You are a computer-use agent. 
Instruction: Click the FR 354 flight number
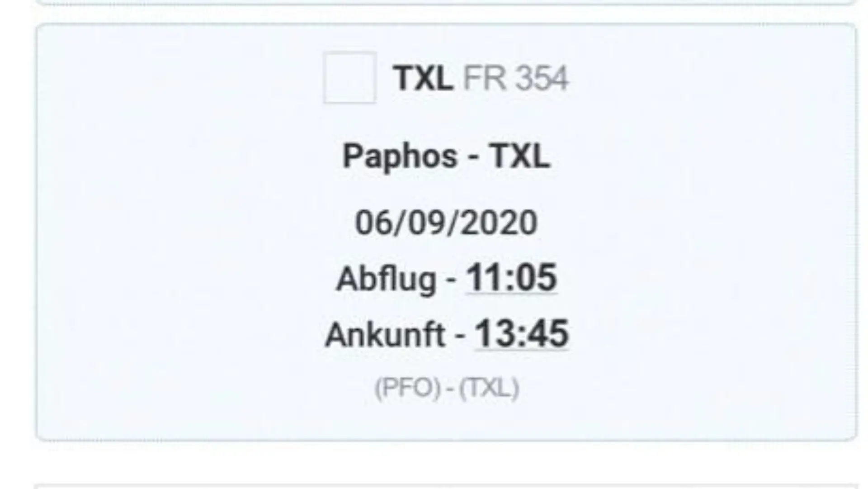tap(515, 78)
